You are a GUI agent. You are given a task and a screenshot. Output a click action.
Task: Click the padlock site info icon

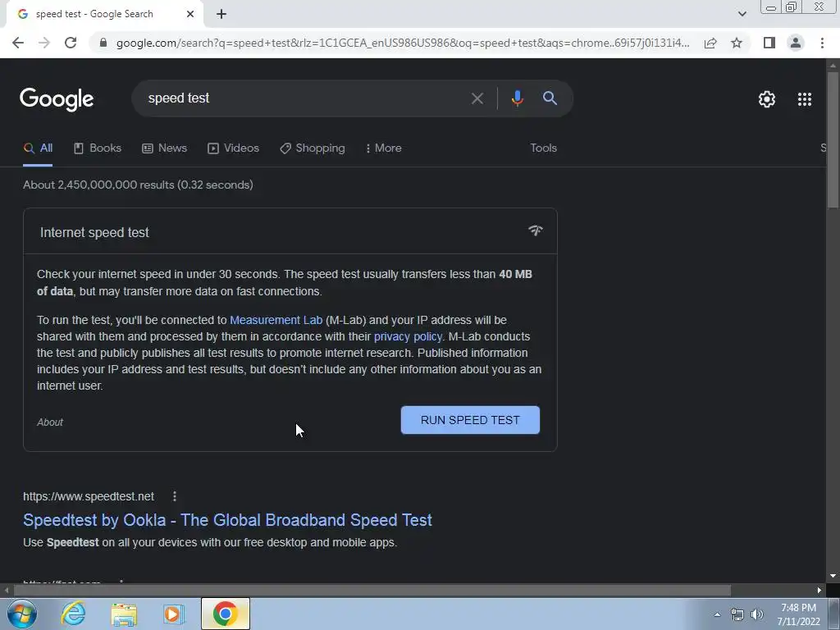pyautogui.click(x=103, y=43)
